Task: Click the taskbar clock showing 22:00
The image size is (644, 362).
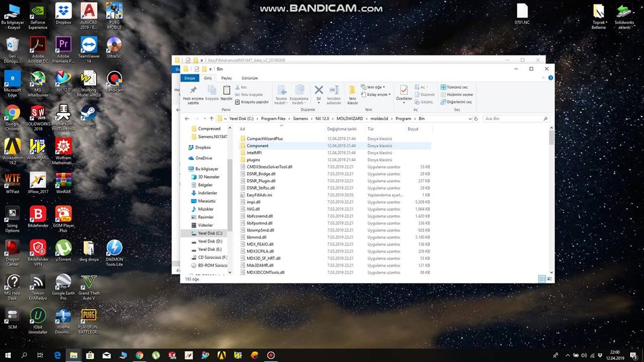Action: (x=615, y=355)
